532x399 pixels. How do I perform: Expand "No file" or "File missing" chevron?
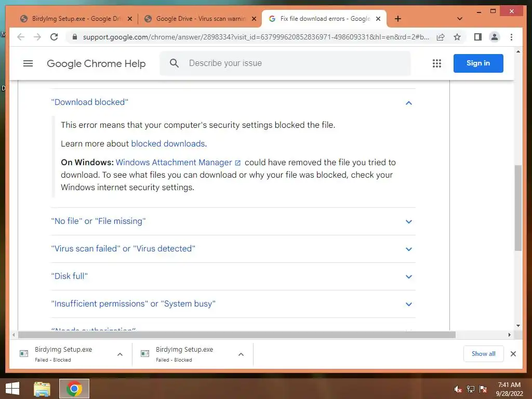tap(408, 221)
